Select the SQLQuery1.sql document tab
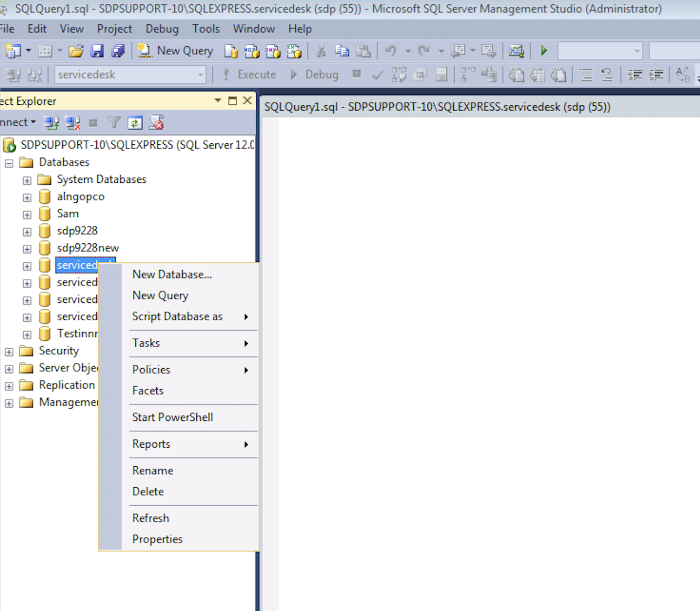Viewport: 700px width, 611px height. pyautogui.click(x=437, y=107)
